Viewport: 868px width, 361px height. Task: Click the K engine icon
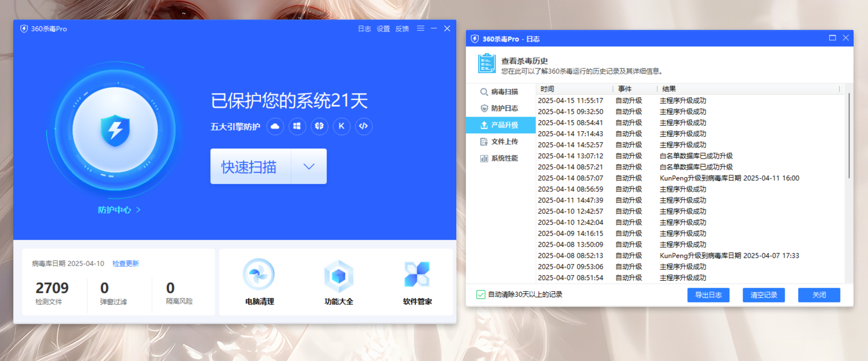[342, 126]
